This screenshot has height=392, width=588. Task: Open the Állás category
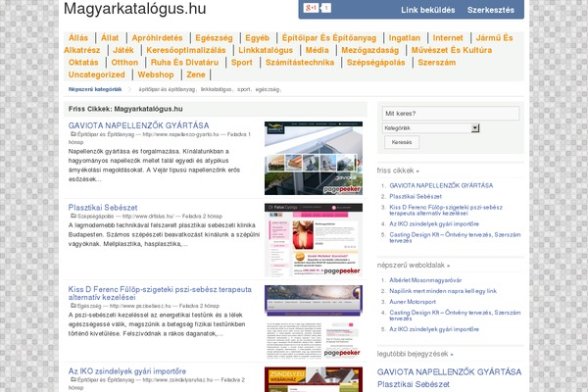point(78,38)
